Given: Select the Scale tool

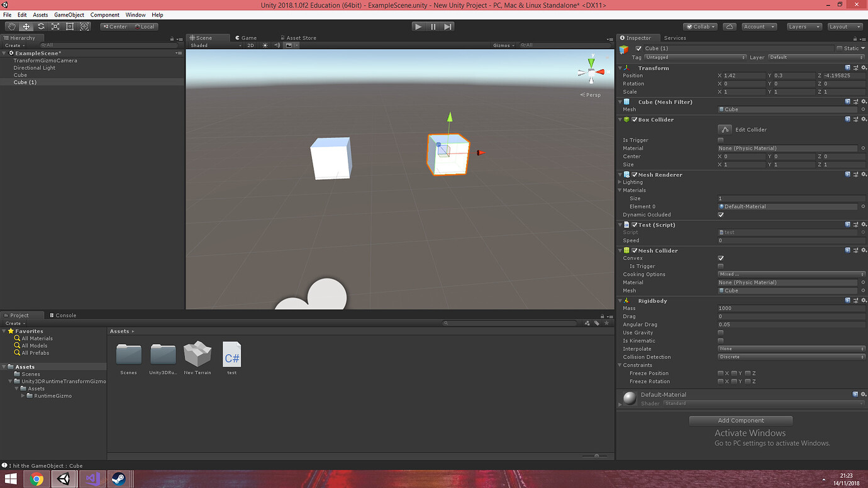Looking at the screenshot, I should [x=55, y=26].
